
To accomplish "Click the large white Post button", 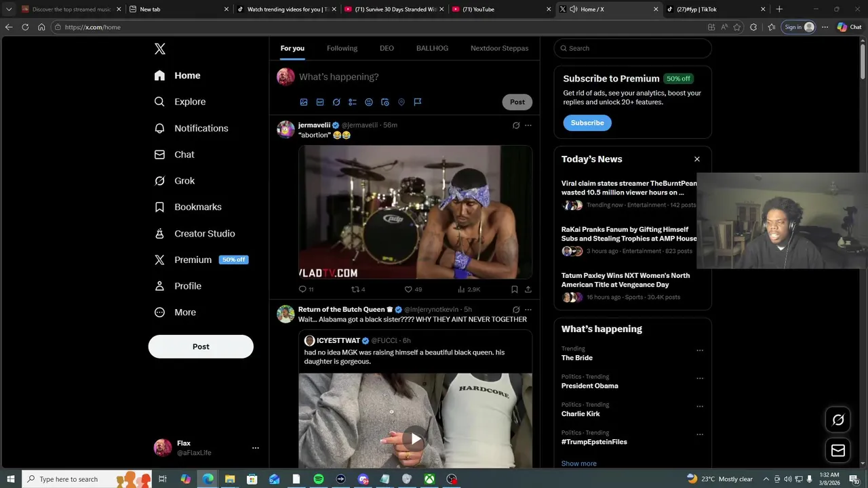I will click(201, 346).
